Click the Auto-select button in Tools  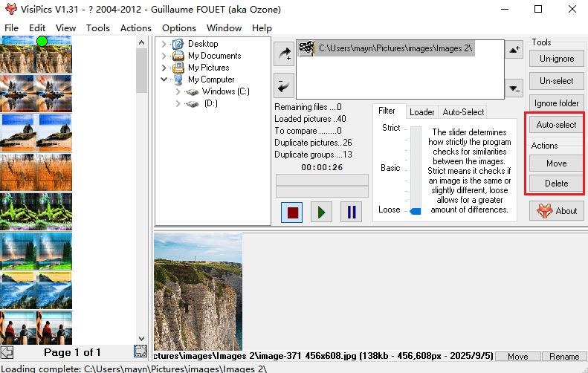click(x=556, y=125)
